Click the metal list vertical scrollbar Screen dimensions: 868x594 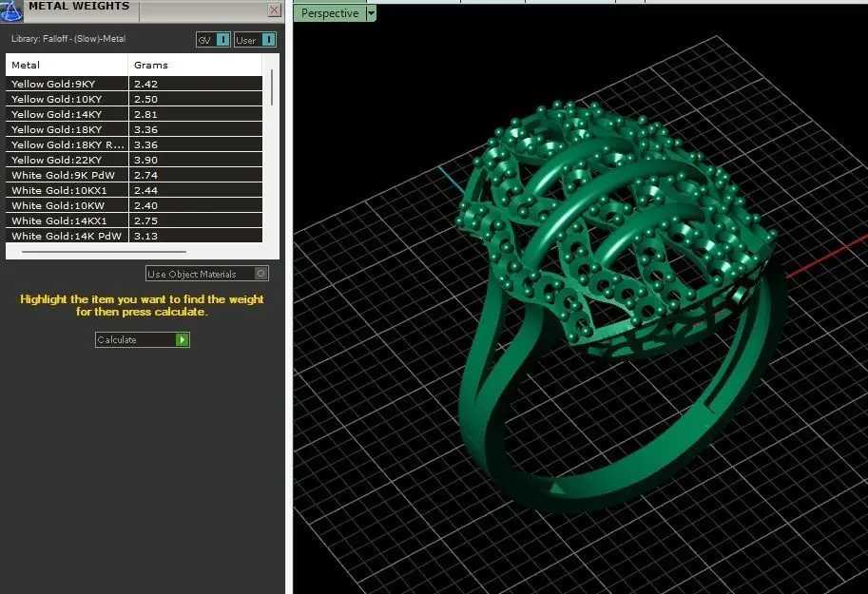[272, 87]
